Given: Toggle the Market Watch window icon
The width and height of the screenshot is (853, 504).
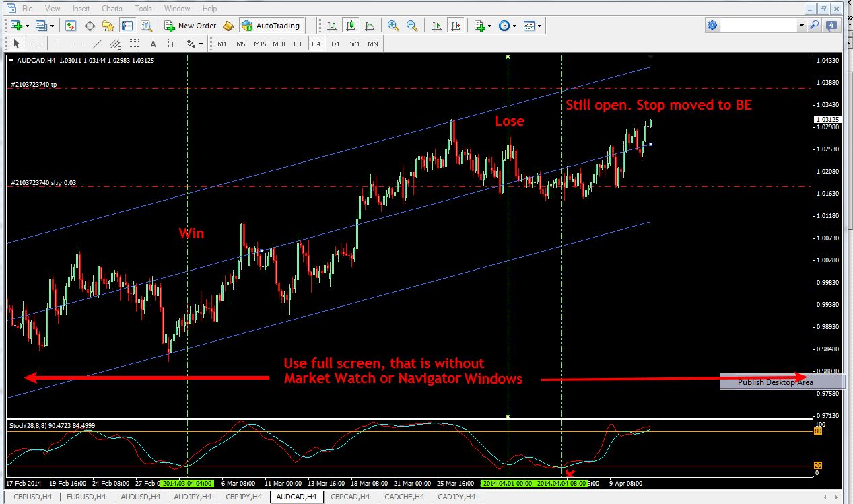Looking at the screenshot, I should point(71,26).
